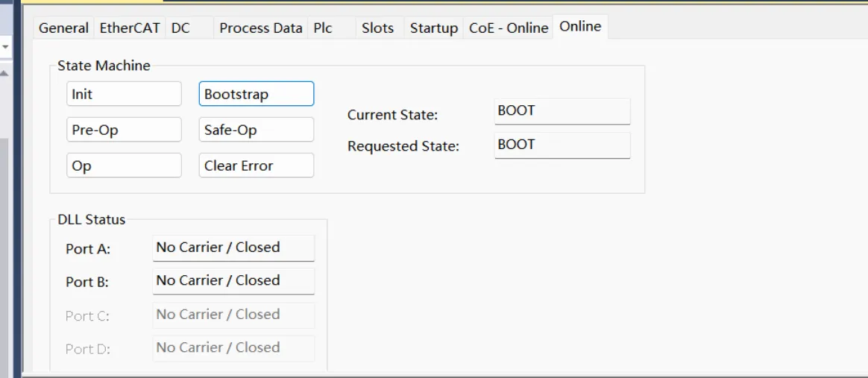This screenshot has width=868, height=378.
Task: Select the Startup tab
Action: [434, 28]
